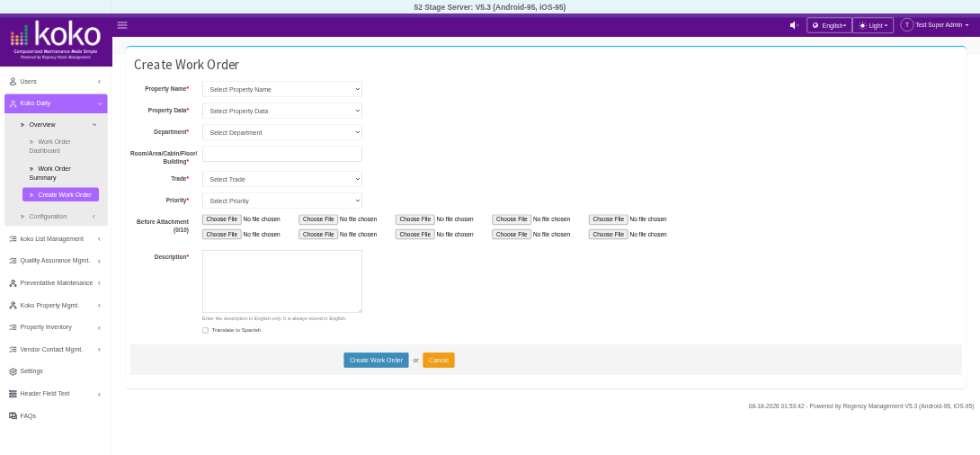
Task: Click the 52 Stage Server version banner text
Action: pyautogui.click(x=490, y=7)
